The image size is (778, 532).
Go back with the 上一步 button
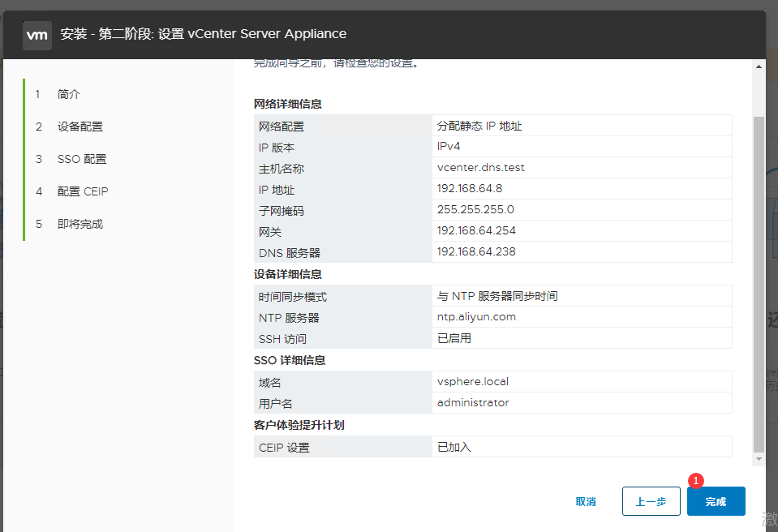coord(651,501)
